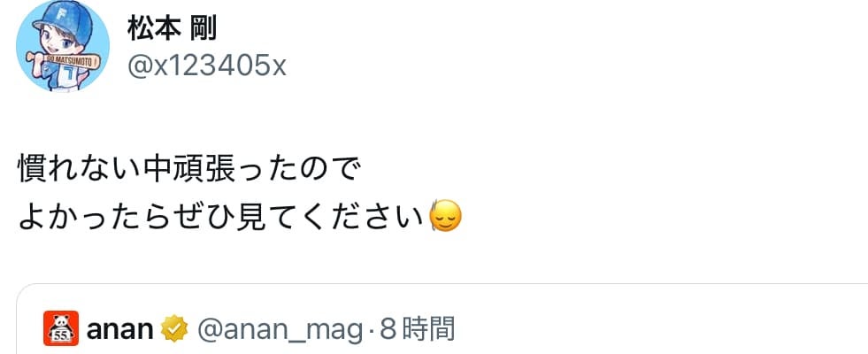Click the dot separator before 8時間

372,330
